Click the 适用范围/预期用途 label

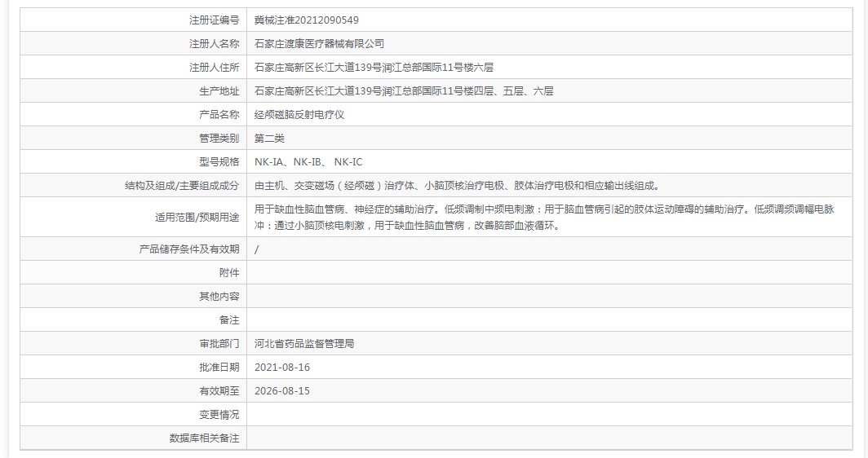point(197,218)
